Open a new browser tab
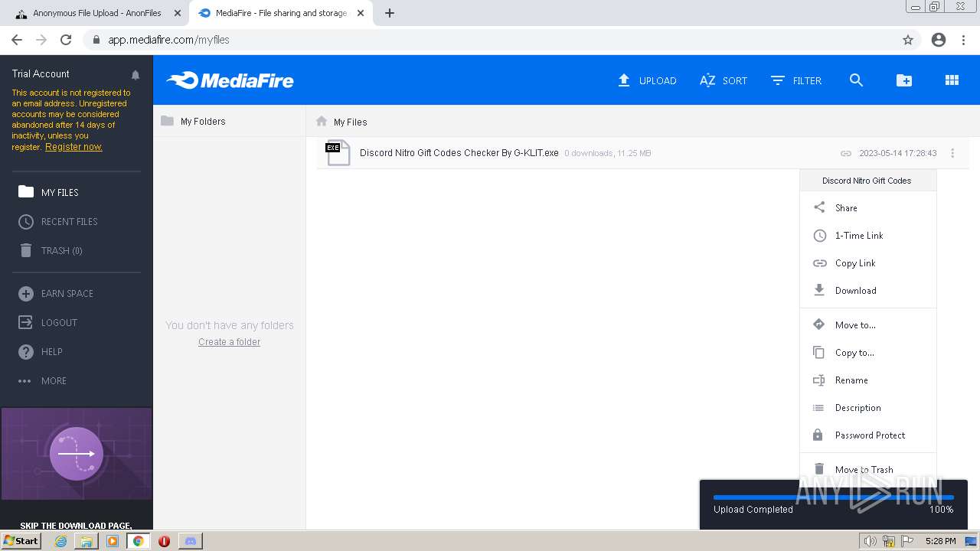The height and width of the screenshot is (551, 980). [390, 13]
